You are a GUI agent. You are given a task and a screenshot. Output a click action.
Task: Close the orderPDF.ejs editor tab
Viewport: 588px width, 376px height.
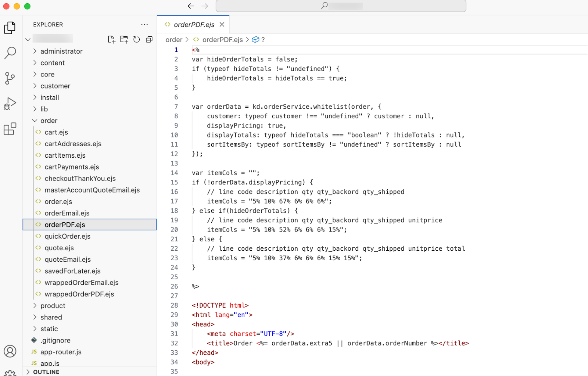click(222, 25)
